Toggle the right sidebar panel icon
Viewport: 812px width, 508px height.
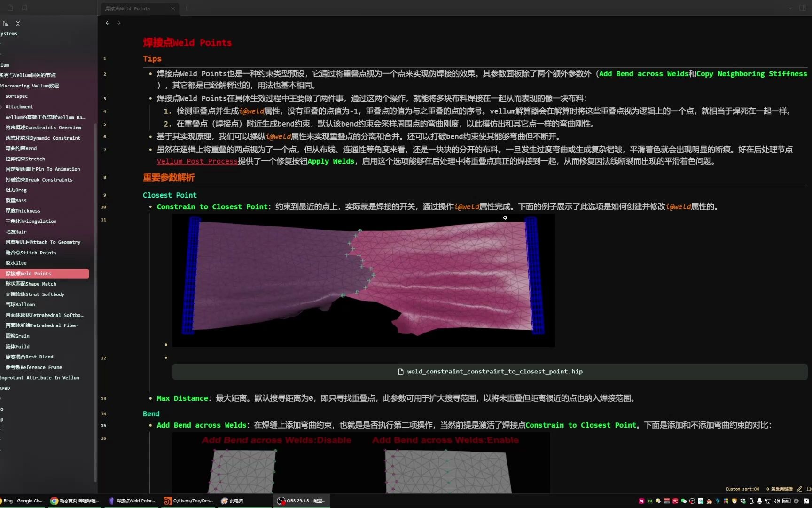click(803, 8)
